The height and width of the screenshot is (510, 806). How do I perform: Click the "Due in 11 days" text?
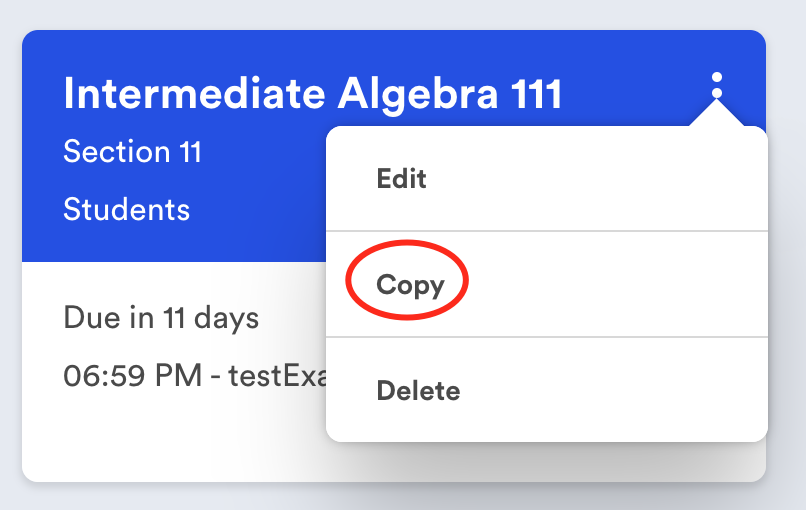161,318
